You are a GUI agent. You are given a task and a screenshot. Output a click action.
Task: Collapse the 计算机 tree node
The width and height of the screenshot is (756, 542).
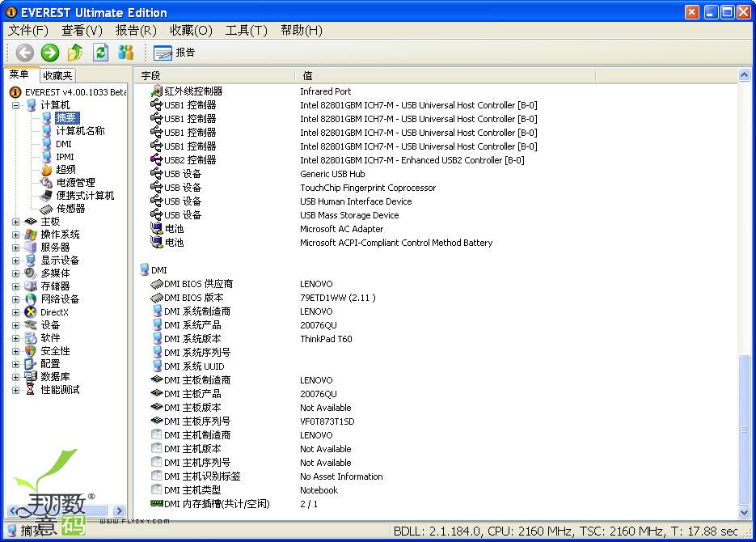pyautogui.click(x=16, y=105)
